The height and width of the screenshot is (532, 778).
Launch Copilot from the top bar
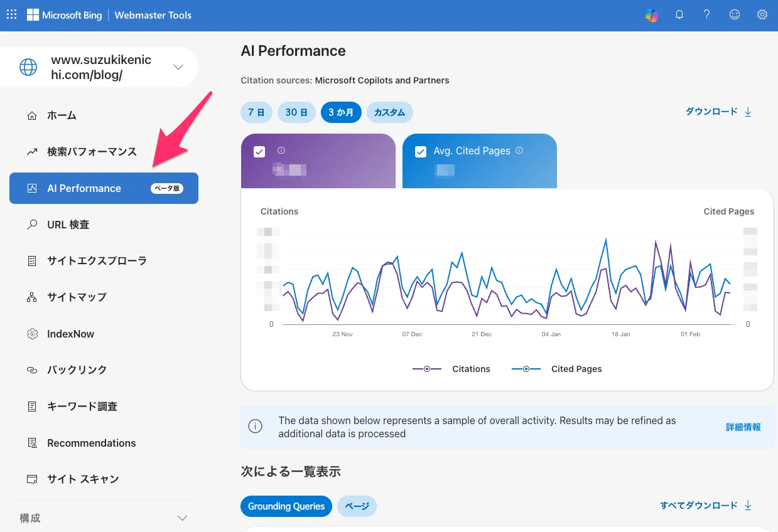click(651, 14)
